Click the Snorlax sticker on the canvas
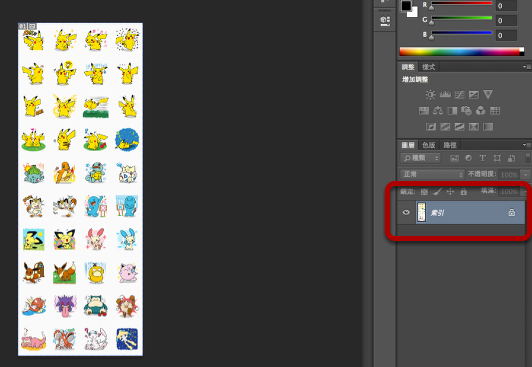 point(96,306)
